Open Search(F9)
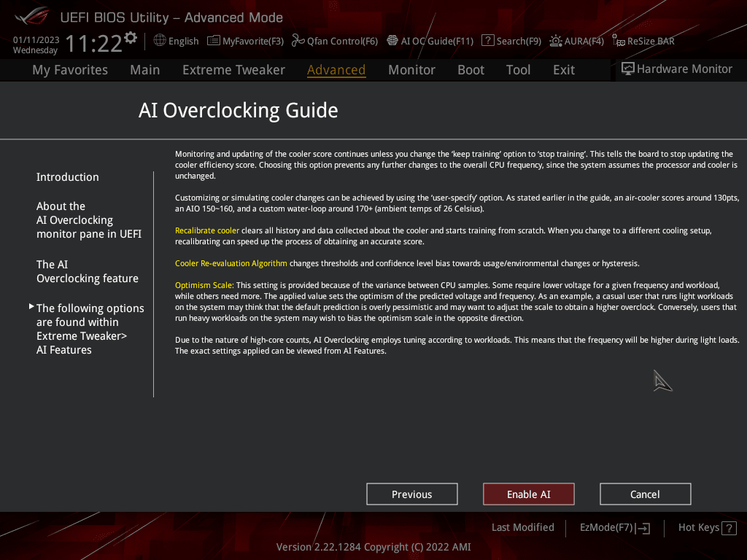The height and width of the screenshot is (560, 747). tap(511, 41)
